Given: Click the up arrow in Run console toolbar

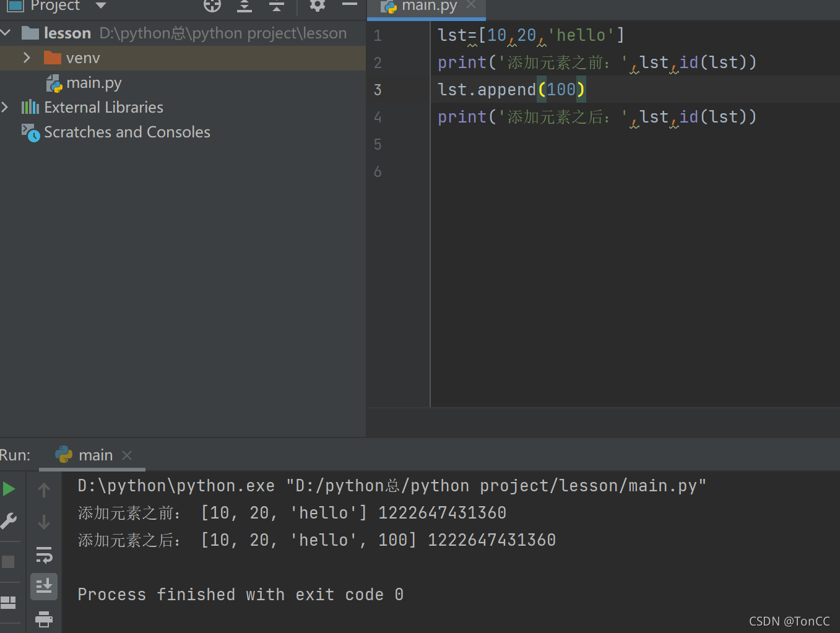Looking at the screenshot, I should click(44, 490).
